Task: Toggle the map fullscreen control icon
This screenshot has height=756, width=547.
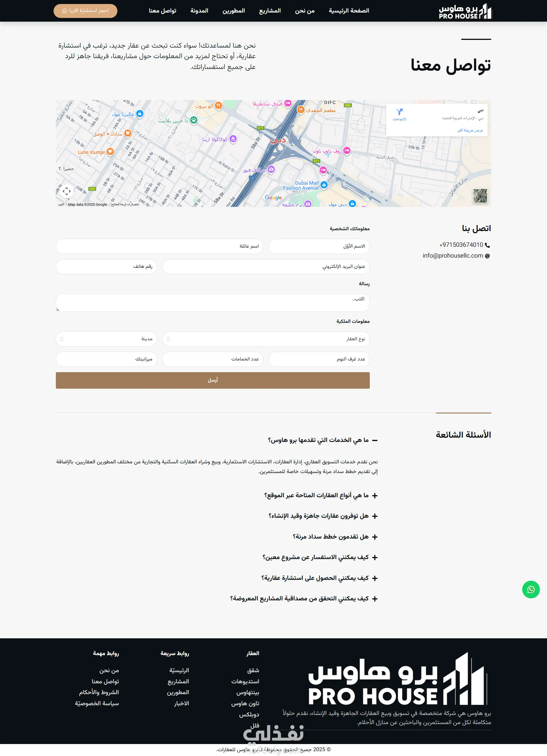Action: point(67,191)
